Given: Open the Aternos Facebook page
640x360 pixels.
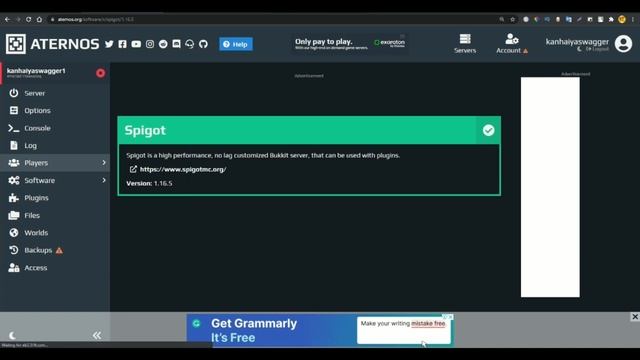Looking at the screenshot, I should pyautogui.click(x=122, y=44).
